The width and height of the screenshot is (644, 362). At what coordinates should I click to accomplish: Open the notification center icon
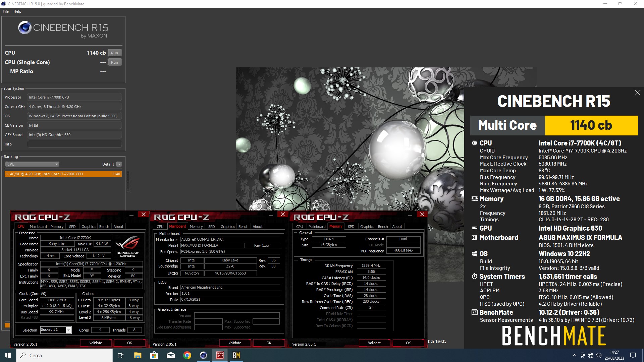point(633,355)
